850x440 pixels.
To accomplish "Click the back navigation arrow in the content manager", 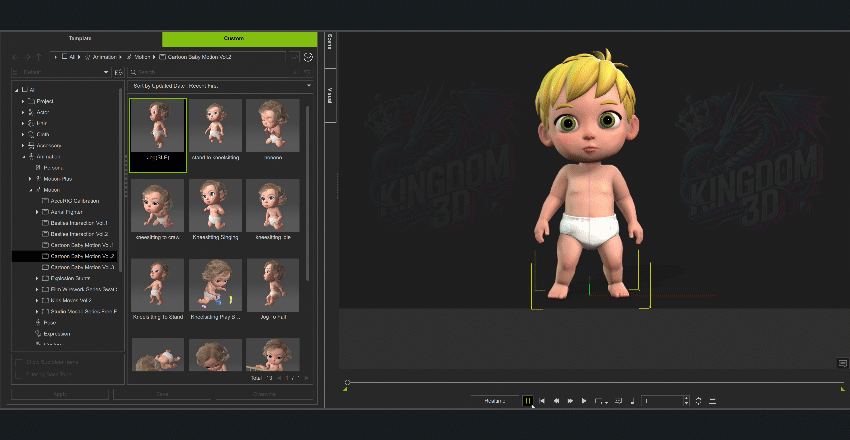I will tap(14, 57).
